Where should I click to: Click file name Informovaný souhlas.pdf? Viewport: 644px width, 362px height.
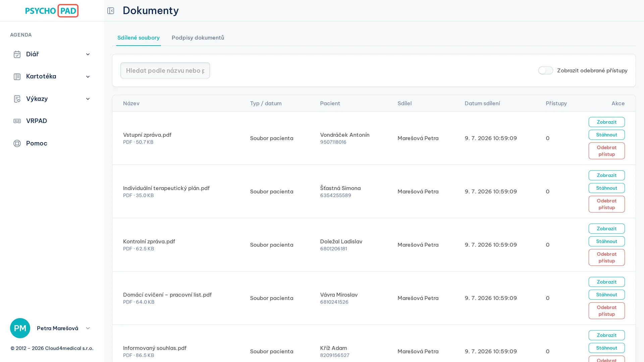tap(155, 348)
